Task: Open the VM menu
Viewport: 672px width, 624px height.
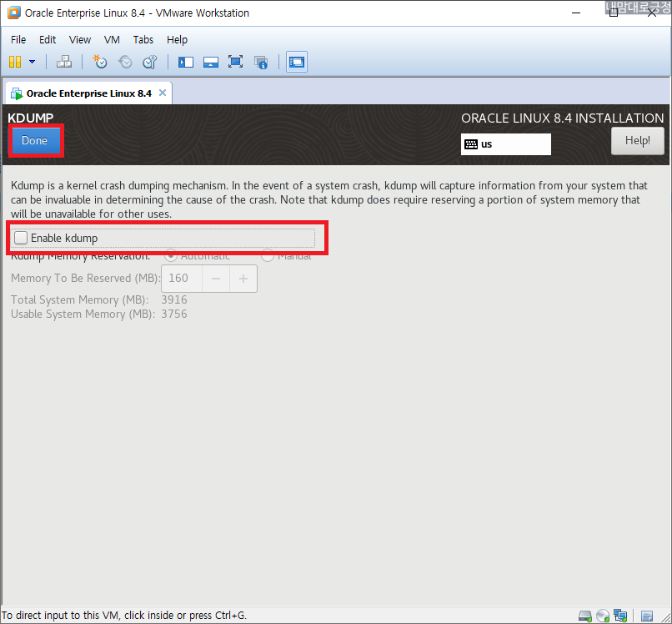Action: pyautogui.click(x=112, y=40)
